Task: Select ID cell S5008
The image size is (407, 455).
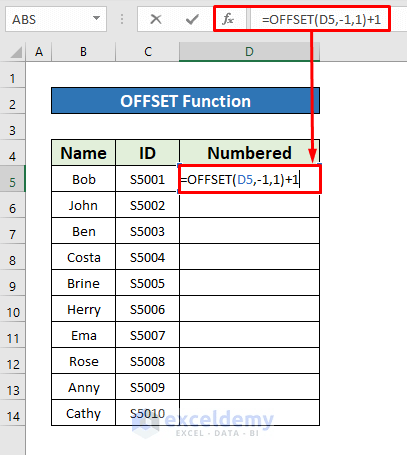Action: click(147, 361)
